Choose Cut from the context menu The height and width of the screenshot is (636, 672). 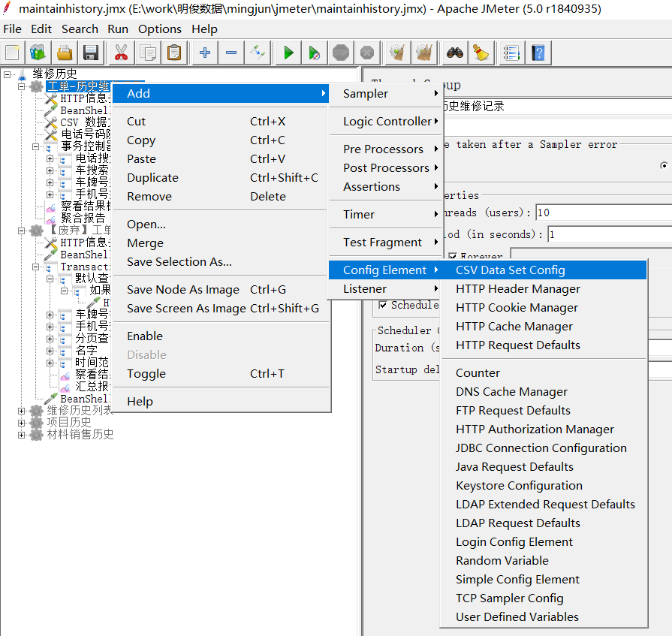[x=221, y=122]
